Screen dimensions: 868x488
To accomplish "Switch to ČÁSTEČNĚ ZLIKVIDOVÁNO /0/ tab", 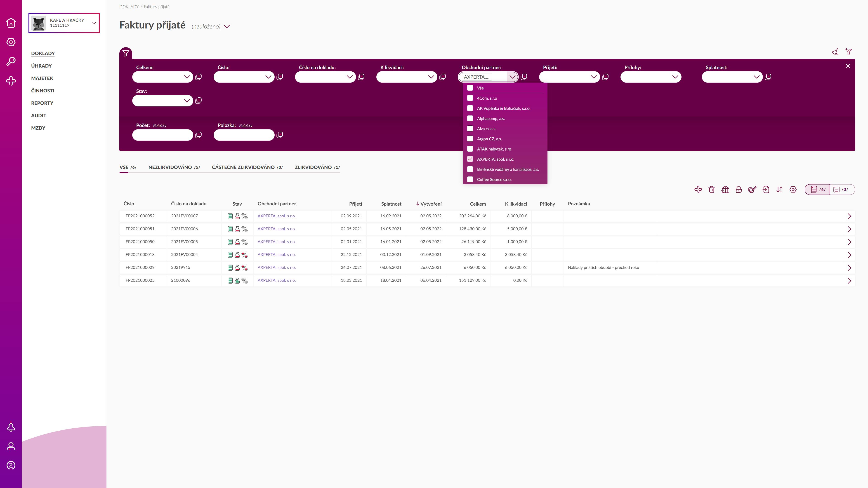I will [x=247, y=167].
